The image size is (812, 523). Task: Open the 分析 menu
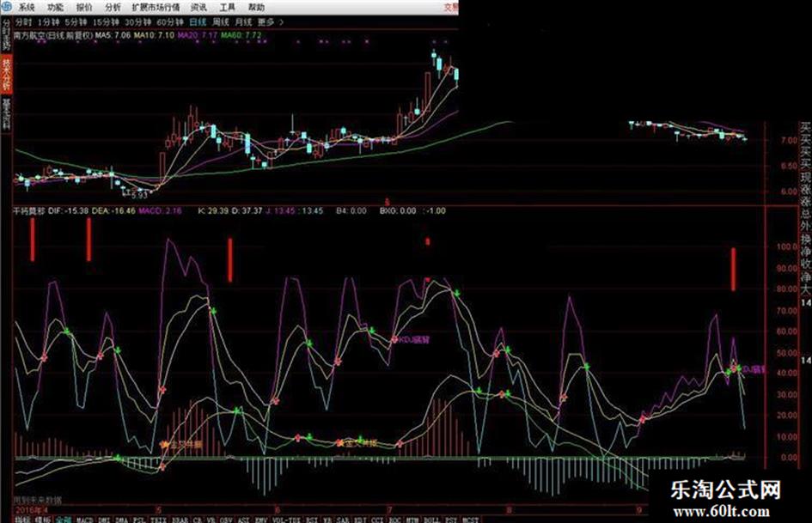point(113,7)
